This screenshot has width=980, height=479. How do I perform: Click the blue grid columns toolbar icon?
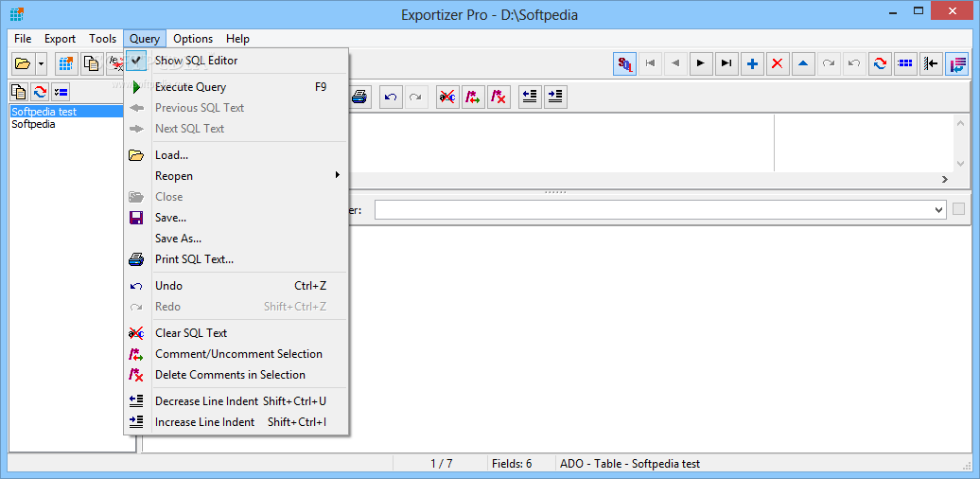coord(905,63)
